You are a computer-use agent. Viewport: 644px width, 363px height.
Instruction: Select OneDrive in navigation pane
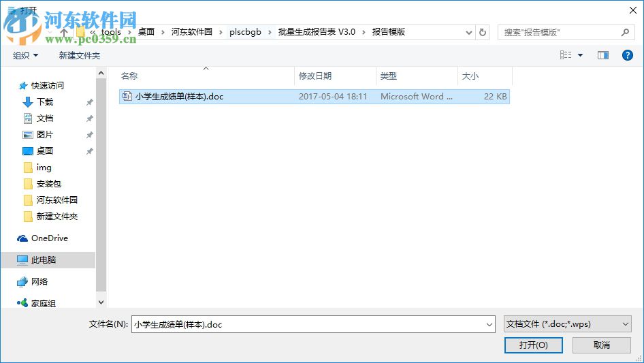pos(49,238)
